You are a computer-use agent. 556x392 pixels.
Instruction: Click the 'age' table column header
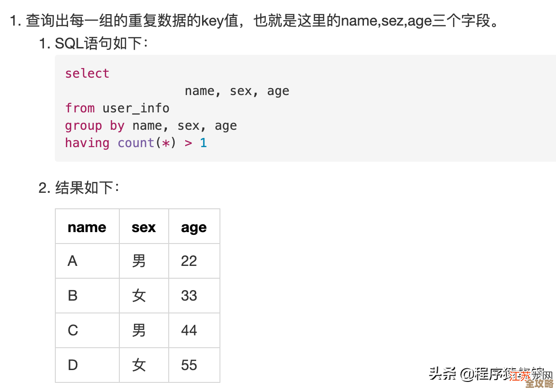[194, 227]
